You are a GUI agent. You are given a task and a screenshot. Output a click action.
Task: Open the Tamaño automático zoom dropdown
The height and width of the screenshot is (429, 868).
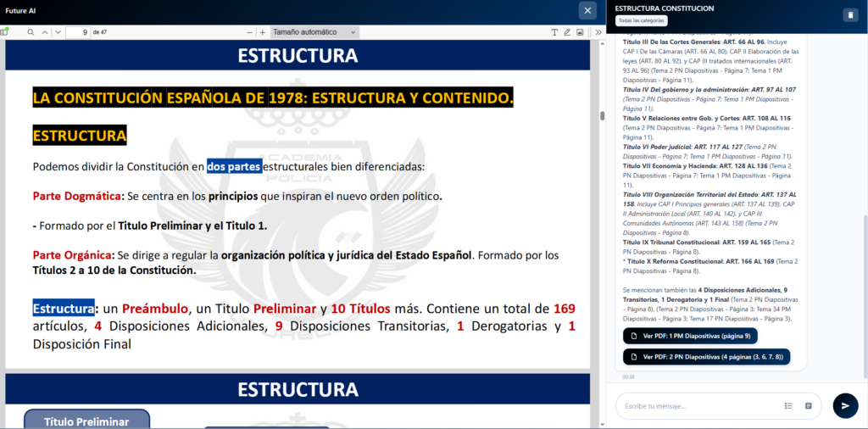point(314,32)
